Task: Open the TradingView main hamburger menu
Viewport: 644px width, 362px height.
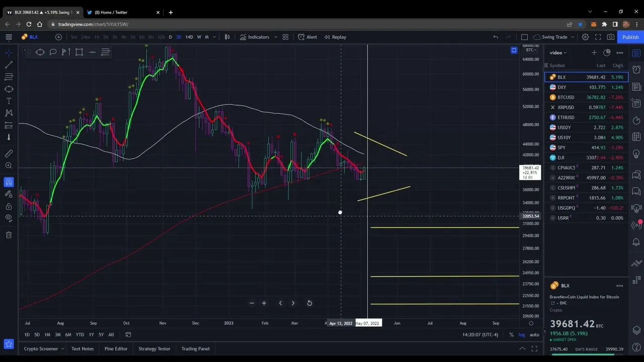Action: click(x=9, y=37)
